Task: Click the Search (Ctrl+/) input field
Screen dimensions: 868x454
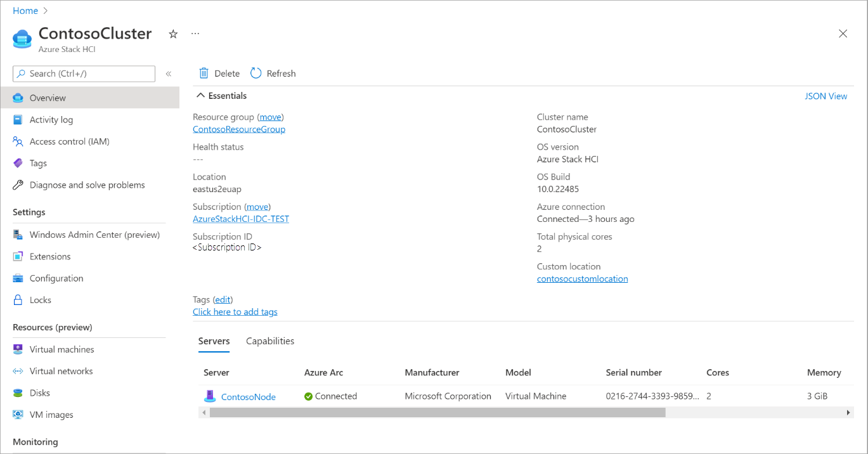Action: pyautogui.click(x=84, y=74)
